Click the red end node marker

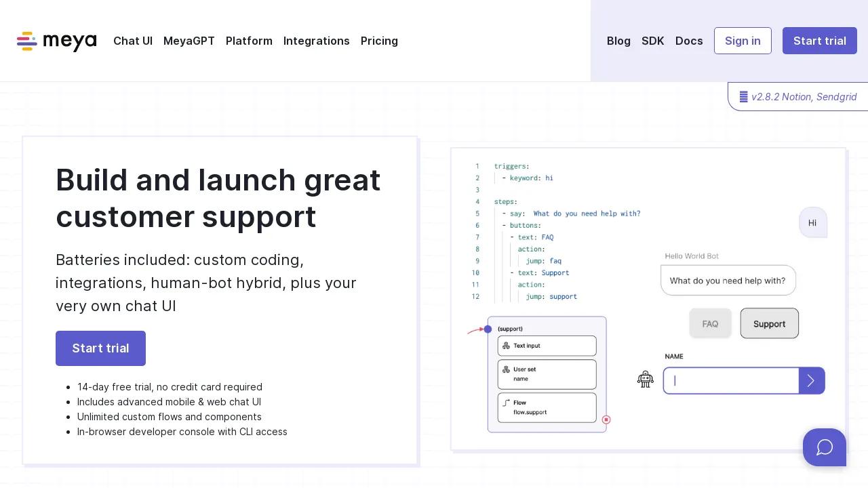tap(606, 420)
